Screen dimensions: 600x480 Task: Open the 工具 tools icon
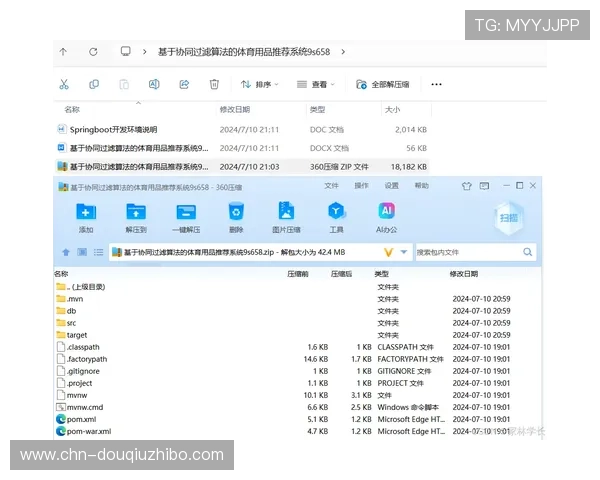337,212
